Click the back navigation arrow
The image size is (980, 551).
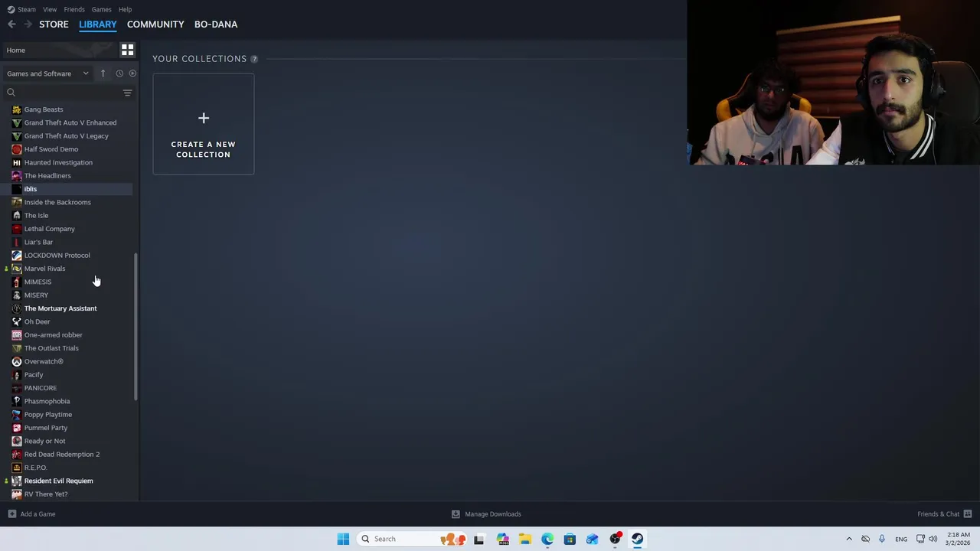pos(11,24)
